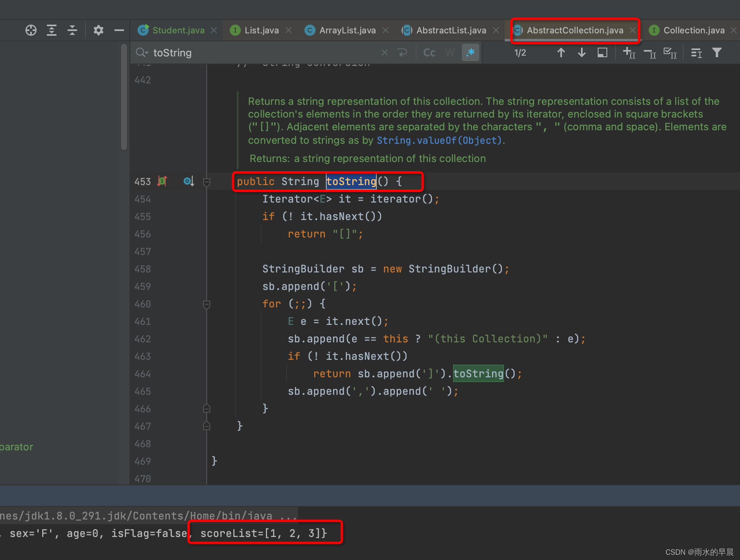Open search filter funnel options
The image size is (740, 560).
pyautogui.click(x=717, y=52)
